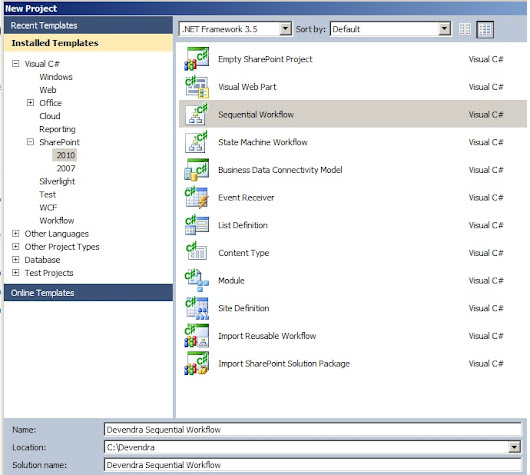This screenshot has height=475, width=530.
Task: Choose the Visual Web Part template icon
Action: coord(196,87)
